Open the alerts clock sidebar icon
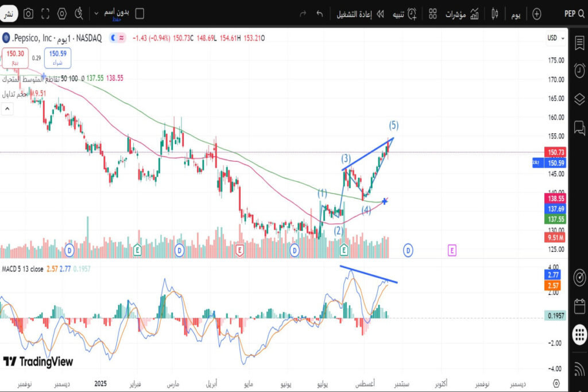The image size is (588, 392). (x=579, y=71)
